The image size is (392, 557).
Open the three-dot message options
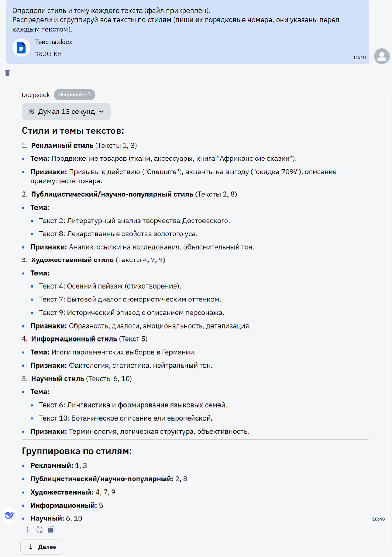pos(27,529)
